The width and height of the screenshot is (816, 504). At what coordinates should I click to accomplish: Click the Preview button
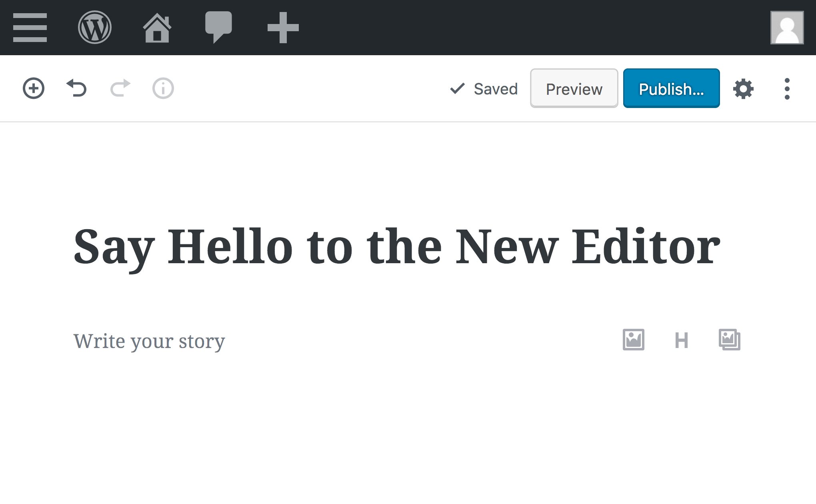click(x=574, y=89)
